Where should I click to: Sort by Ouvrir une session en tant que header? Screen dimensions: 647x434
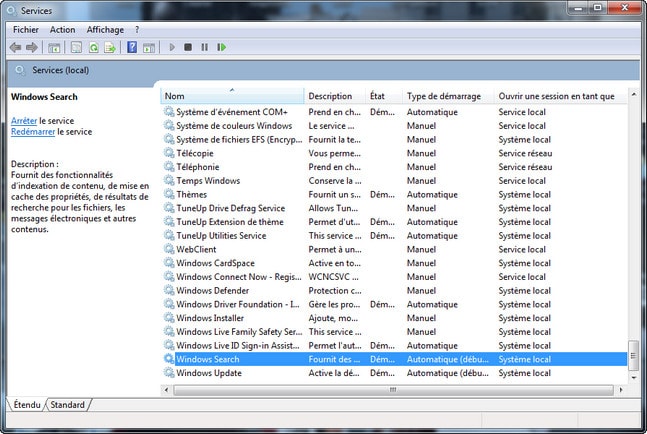tap(560, 96)
